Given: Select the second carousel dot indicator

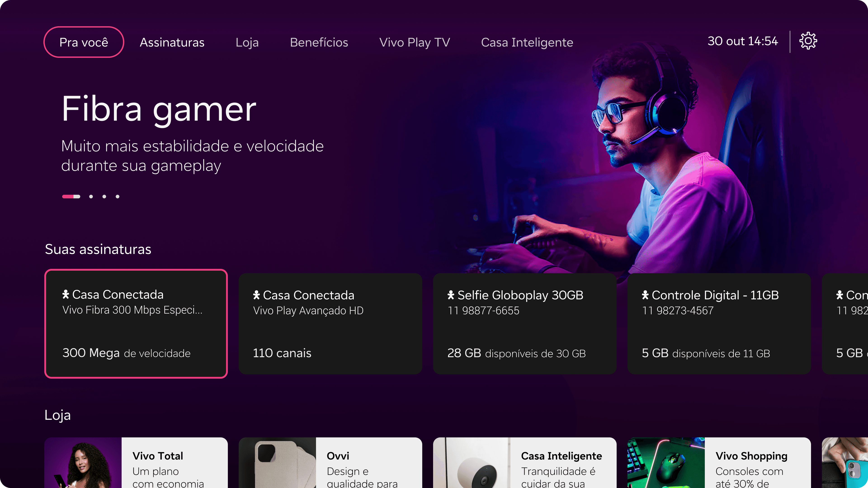Looking at the screenshot, I should pyautogui.click(x=91, y=196).
